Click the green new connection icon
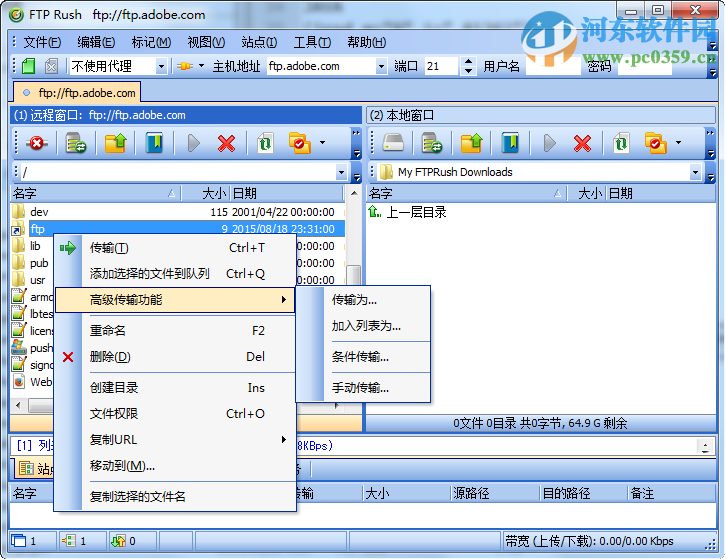 (x=29, y=66)
